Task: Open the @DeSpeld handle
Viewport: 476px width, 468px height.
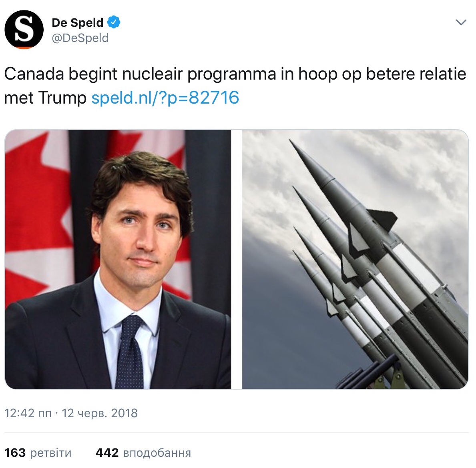Action: (x=80, y=38)
